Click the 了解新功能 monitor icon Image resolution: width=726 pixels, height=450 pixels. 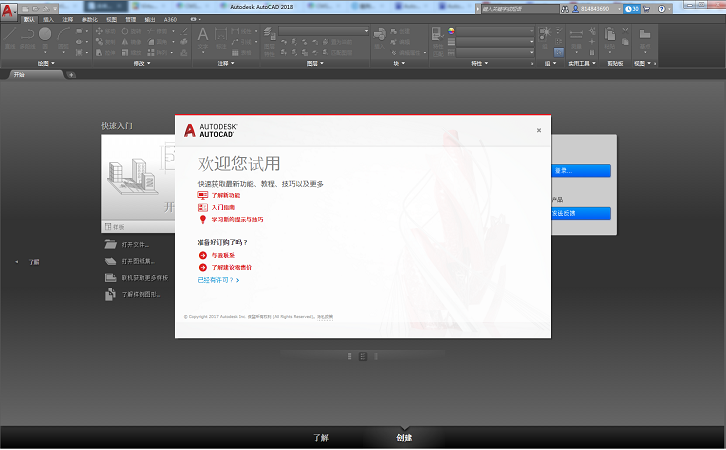202,195
